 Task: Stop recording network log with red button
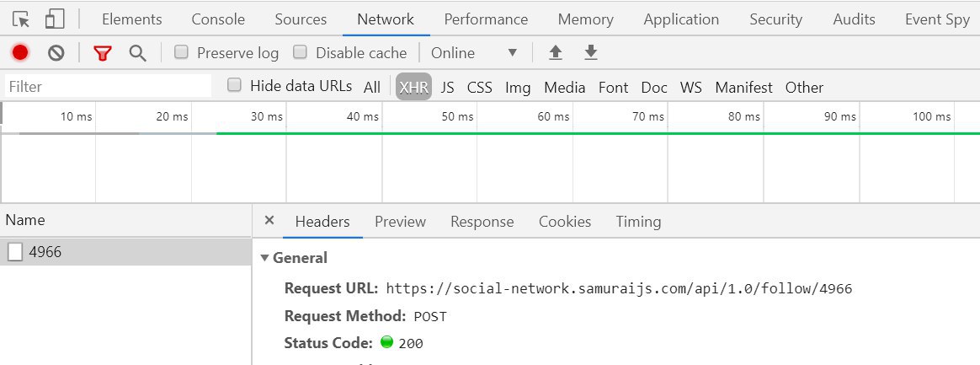[x=20, y=53]
